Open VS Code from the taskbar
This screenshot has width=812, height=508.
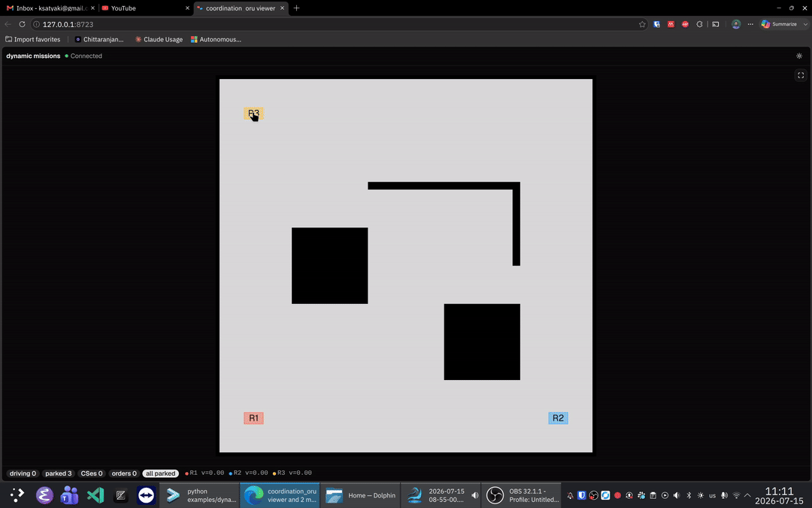coord(95,495)
